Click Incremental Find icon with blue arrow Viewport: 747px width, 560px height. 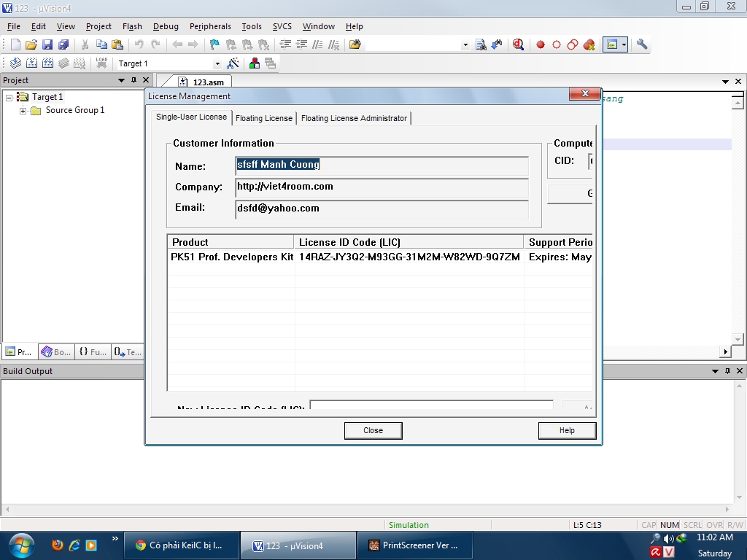pos(497,44)
